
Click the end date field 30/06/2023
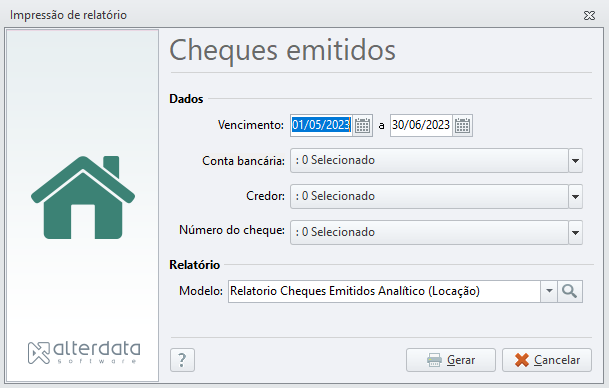coord(421,125)
